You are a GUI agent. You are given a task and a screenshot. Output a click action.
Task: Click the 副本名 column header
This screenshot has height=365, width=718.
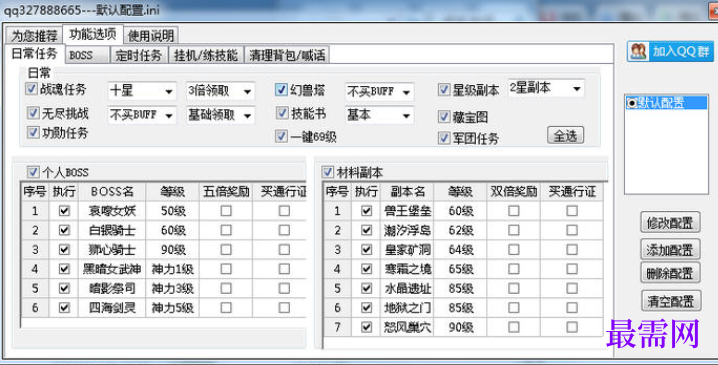pyautogui.click(x=408, y=191)
